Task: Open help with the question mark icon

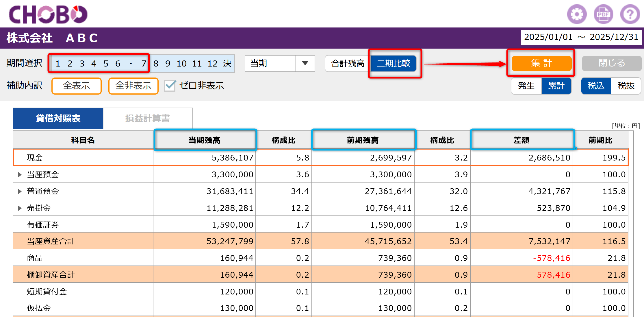Action: [x=630, y=14]
